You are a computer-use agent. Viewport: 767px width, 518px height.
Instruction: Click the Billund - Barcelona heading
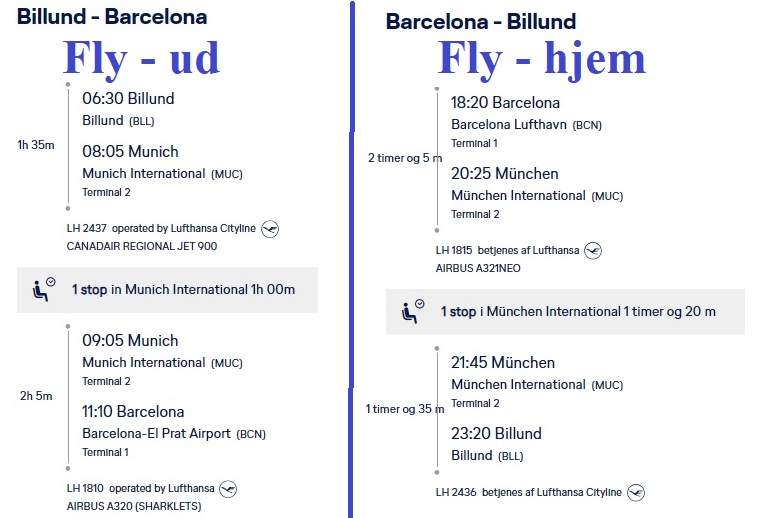112,17
